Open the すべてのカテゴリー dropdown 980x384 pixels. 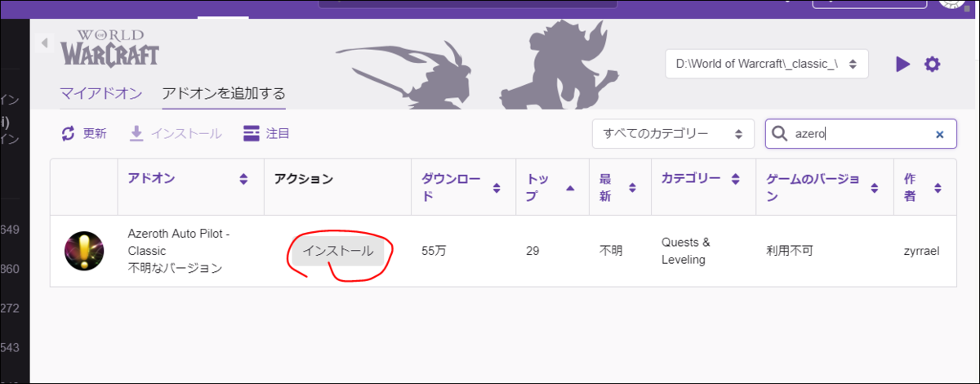673,134
